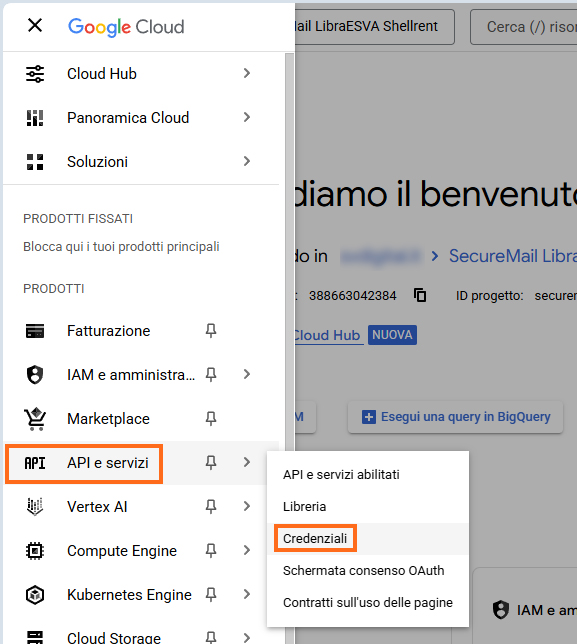Expand Compute Engine submenu chevron
This screenshot has width=577, height=644.
(246, 550)
